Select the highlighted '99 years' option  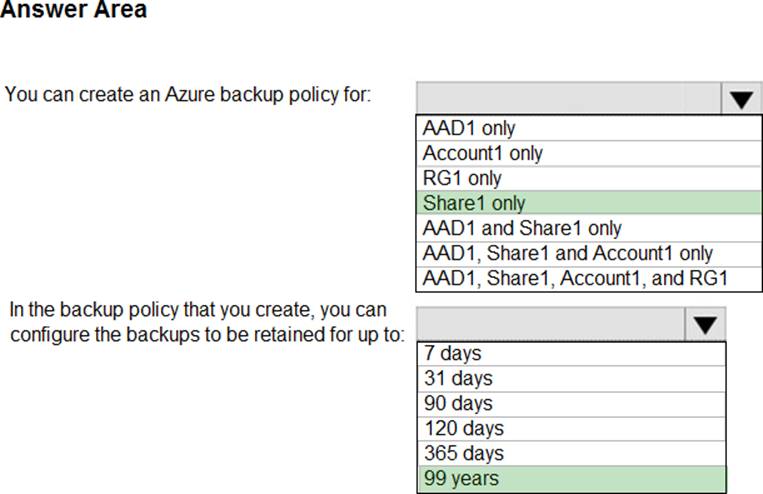point(460,478)
